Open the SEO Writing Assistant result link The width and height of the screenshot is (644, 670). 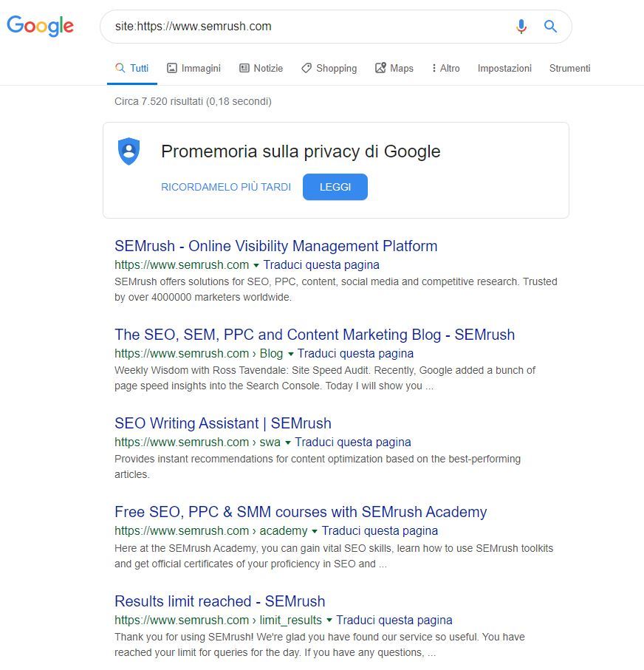[222, 423]
